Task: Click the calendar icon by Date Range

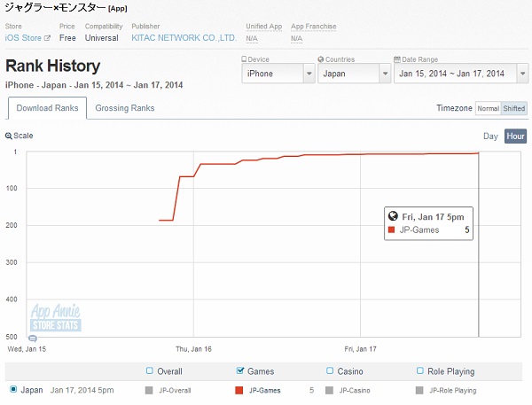Action: (x=397, y=59)
